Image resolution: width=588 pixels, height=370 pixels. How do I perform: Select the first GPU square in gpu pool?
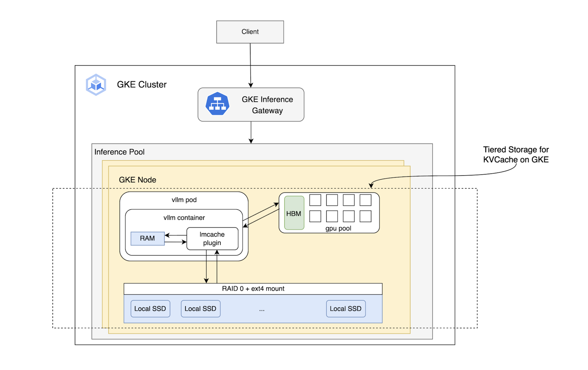(x=315, y=200)
